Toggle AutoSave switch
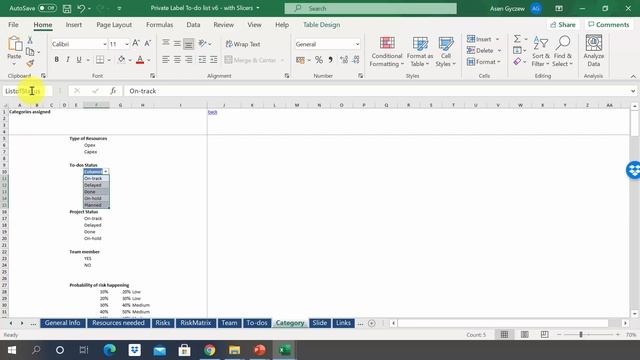 47,8
